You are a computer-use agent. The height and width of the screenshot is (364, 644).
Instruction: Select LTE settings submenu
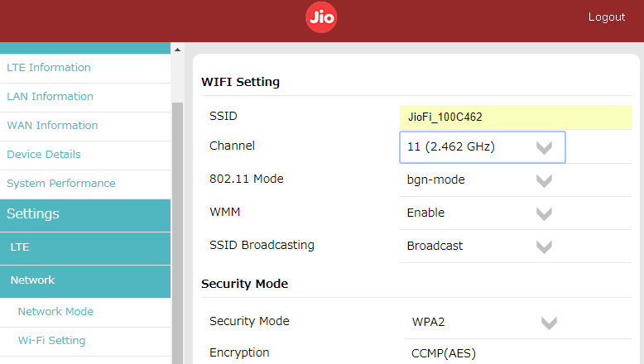pos(20,247)
